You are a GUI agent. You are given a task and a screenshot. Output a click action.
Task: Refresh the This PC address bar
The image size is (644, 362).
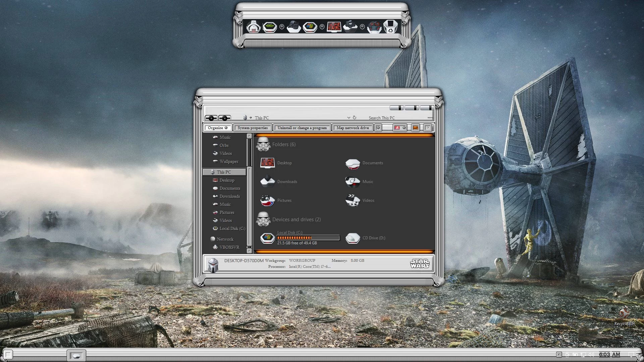[355, 118]
